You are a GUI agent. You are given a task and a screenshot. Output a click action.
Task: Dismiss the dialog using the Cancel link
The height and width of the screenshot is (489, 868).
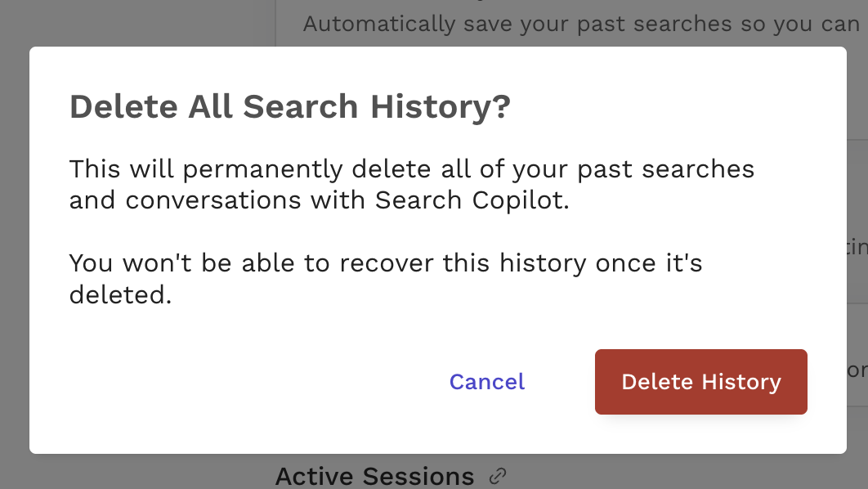click(487, 382)
